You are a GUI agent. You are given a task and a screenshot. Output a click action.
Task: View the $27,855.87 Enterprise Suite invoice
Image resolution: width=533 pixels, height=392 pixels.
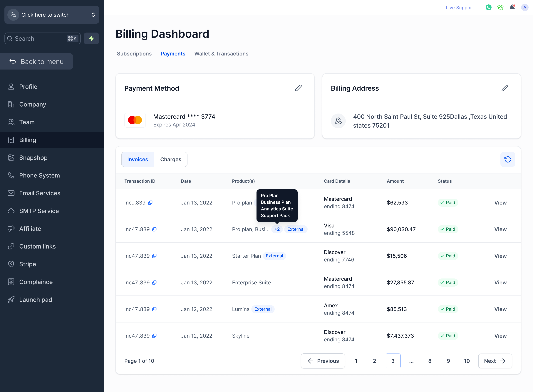pyautogui.click(x=500, y=282)
